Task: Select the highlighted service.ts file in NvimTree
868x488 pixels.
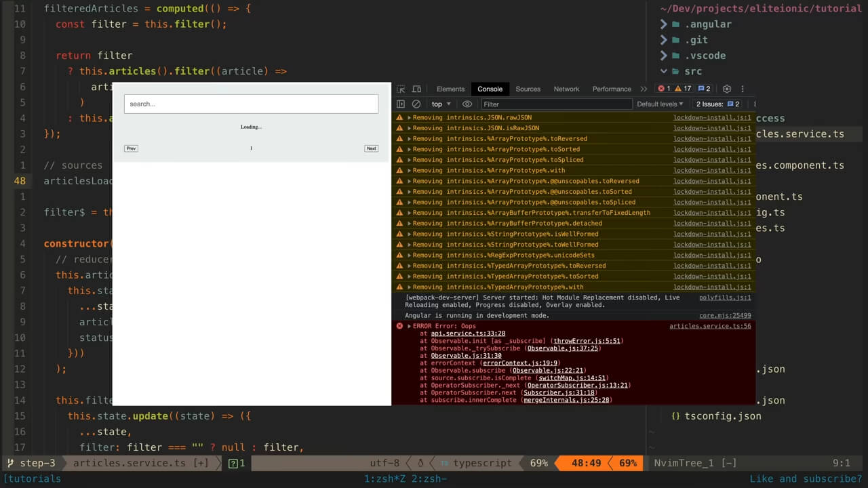Action: click(x=800, y=134)
